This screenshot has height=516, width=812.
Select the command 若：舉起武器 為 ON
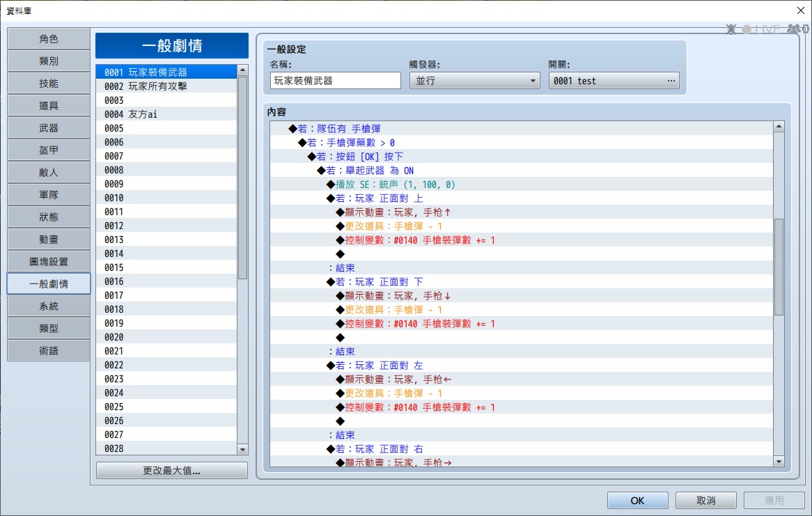(x=522, y=171)
